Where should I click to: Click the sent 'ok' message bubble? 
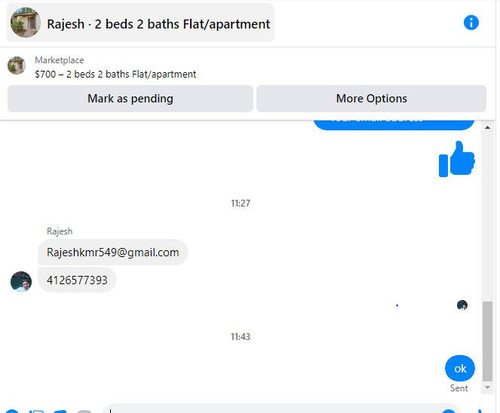point(460,369)
